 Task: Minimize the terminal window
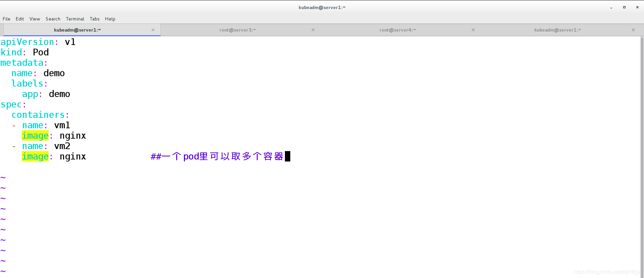(611, 7)
